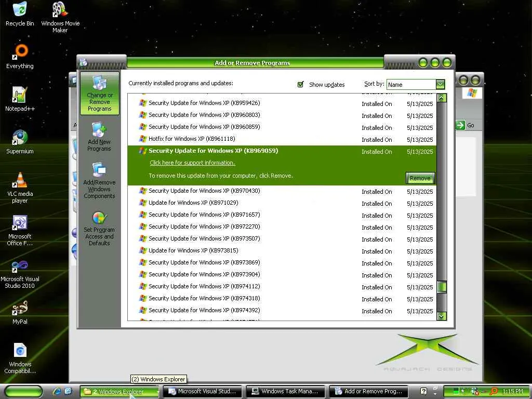Select Security Update for Windows XP (KB960803)
The width and height of the screenshot is (532, 399).
pos(282,115)
